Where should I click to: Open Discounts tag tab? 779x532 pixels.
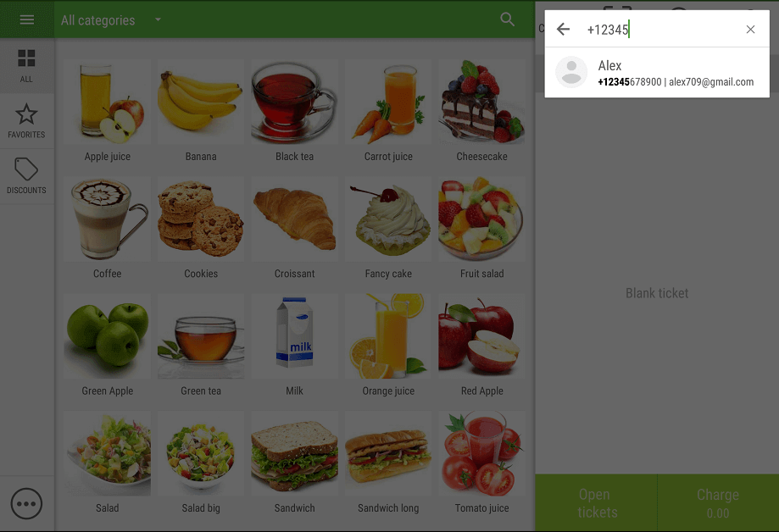pos(26,176)
